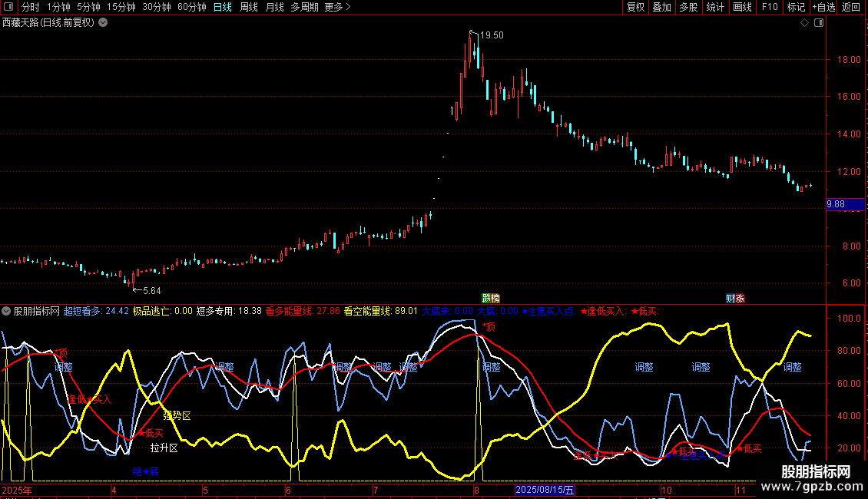Open the 多股 multi-stock view

pos(688,7)
